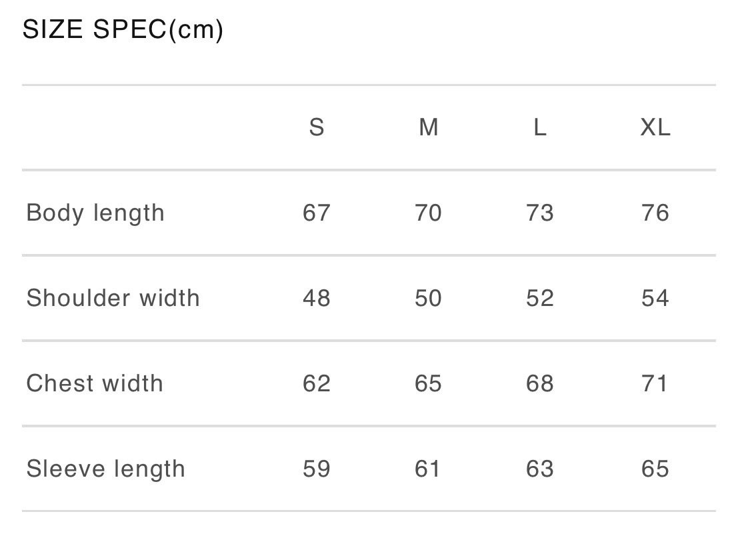
Task: Click chest width value 71 for XL
Action: click(x=655, y=383)
